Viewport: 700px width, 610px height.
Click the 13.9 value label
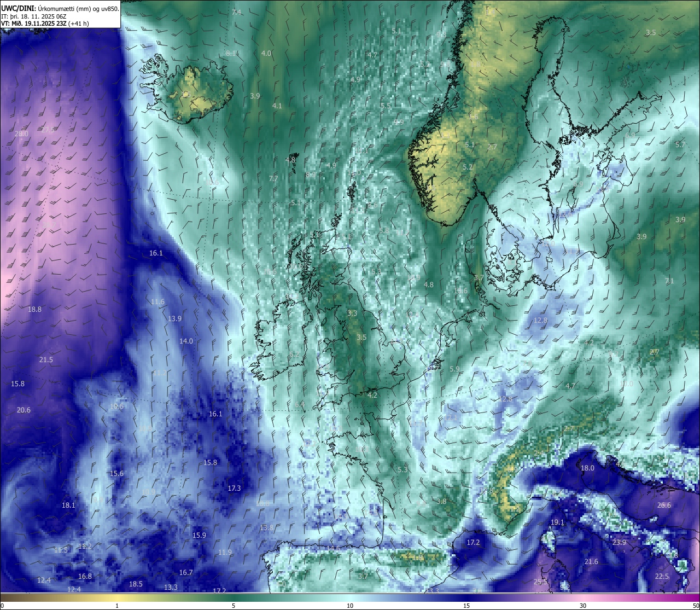pos(174,318)
